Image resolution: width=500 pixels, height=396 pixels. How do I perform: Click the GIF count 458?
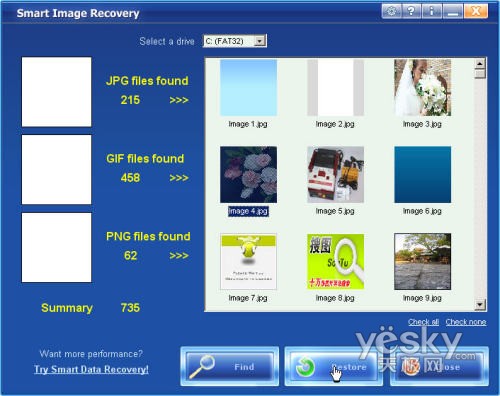coord(130,178)
